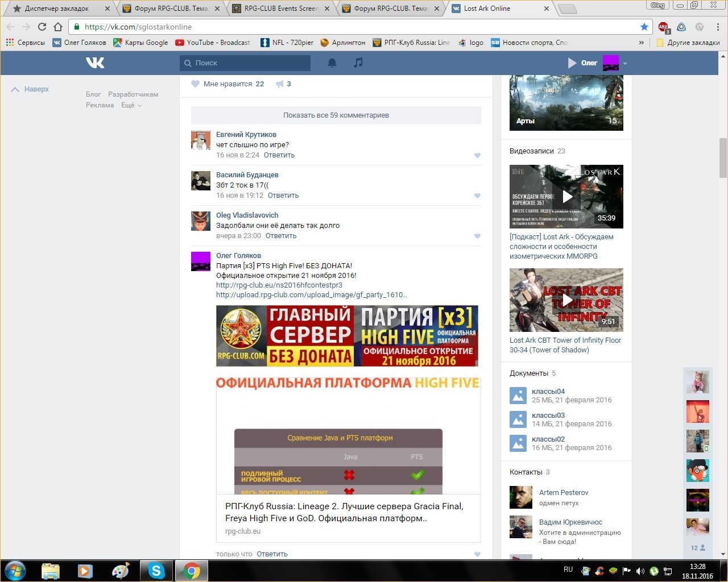Show all 59 comments
Screen dimensions: 728x582
(336, 115)
